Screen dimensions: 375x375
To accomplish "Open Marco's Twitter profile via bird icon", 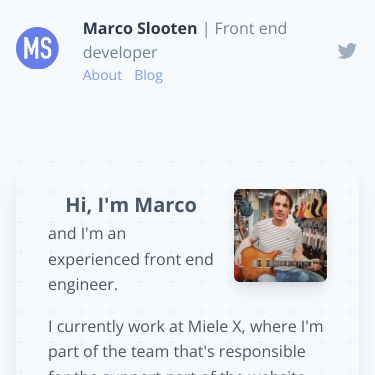I will point(347,51).
